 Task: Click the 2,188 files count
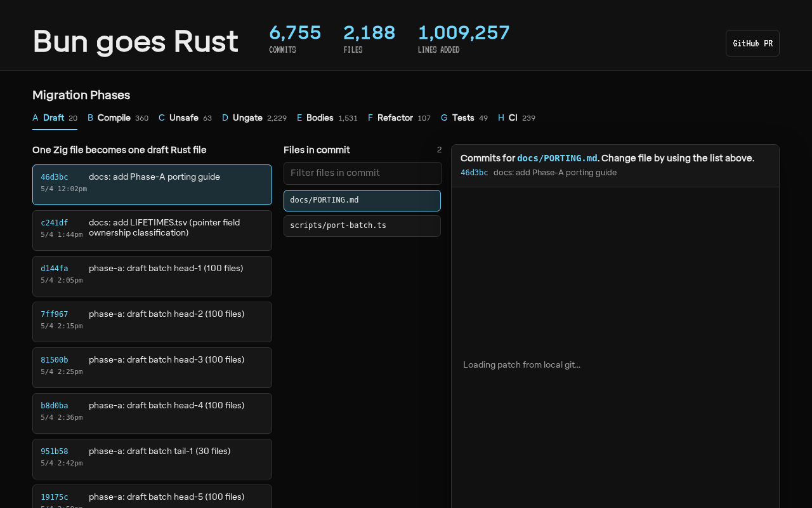tap(369, 32)
